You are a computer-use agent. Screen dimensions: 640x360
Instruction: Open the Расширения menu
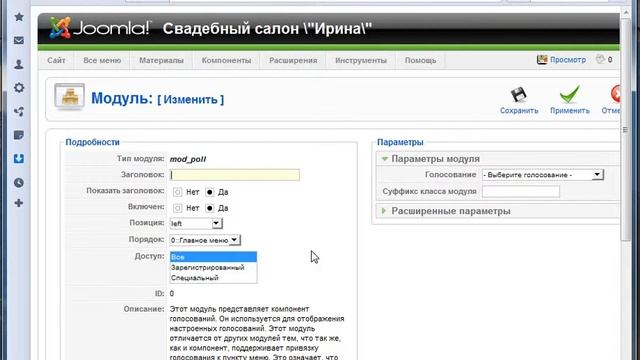click(x=293, y=60)
